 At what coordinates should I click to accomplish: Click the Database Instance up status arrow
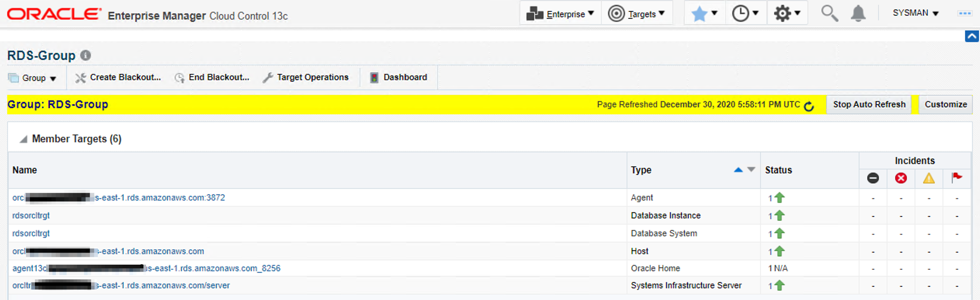click(x=779, y=216)
